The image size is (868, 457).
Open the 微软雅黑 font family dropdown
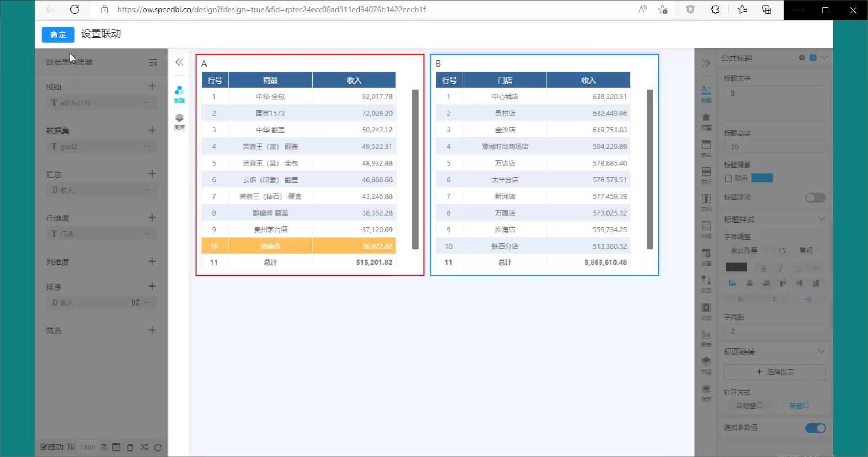pos(747,251)
